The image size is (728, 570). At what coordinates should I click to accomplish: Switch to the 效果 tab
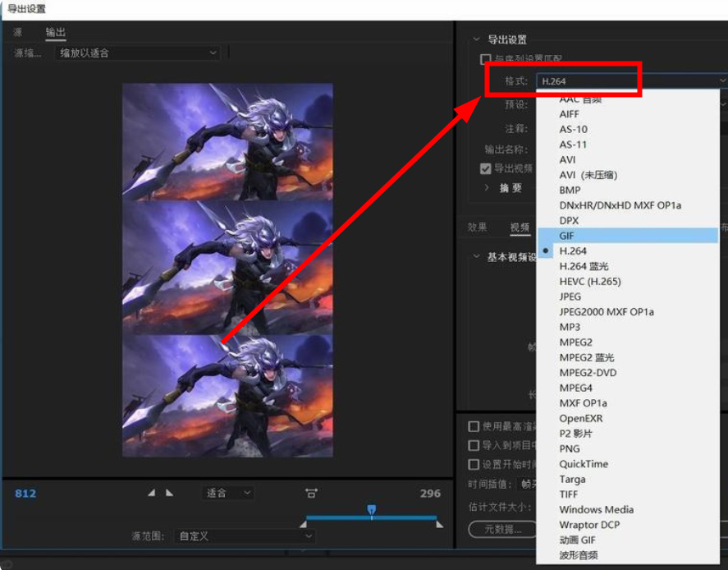click(x=477, y=228)
